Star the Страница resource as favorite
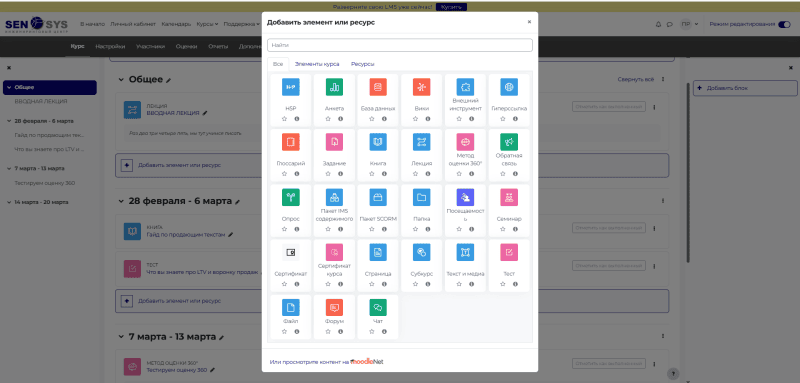The image size is (800, 383). 371,284
